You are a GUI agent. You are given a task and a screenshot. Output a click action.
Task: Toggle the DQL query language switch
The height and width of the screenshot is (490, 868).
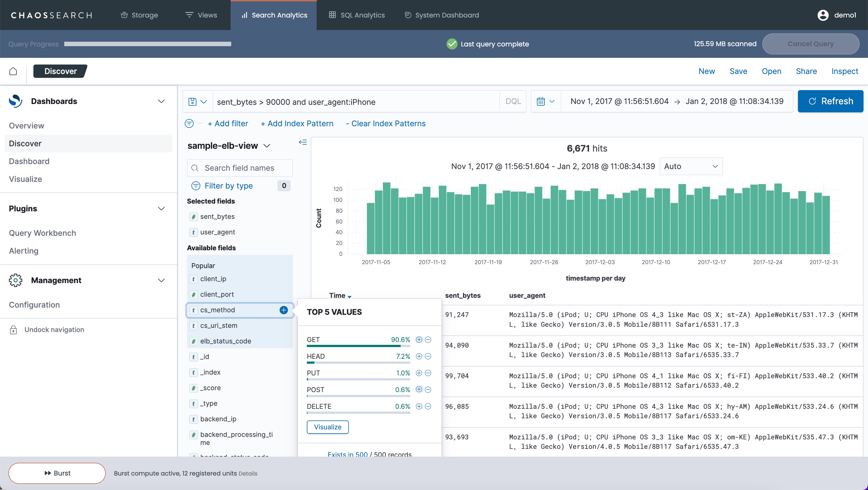[x=513, y=102]
